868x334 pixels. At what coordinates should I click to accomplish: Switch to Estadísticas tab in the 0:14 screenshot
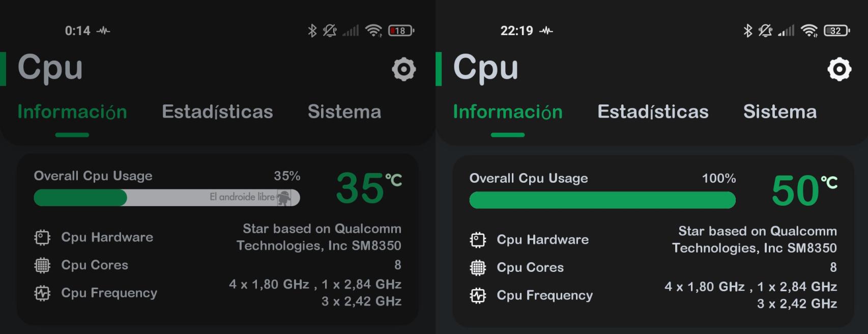[217, 112]
